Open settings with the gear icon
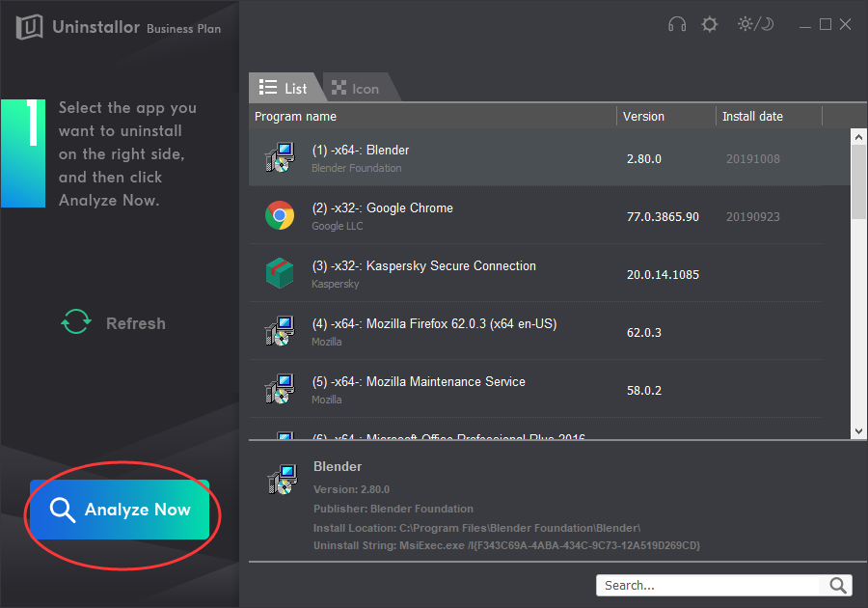The image size is (868, 608). point(709,24)
